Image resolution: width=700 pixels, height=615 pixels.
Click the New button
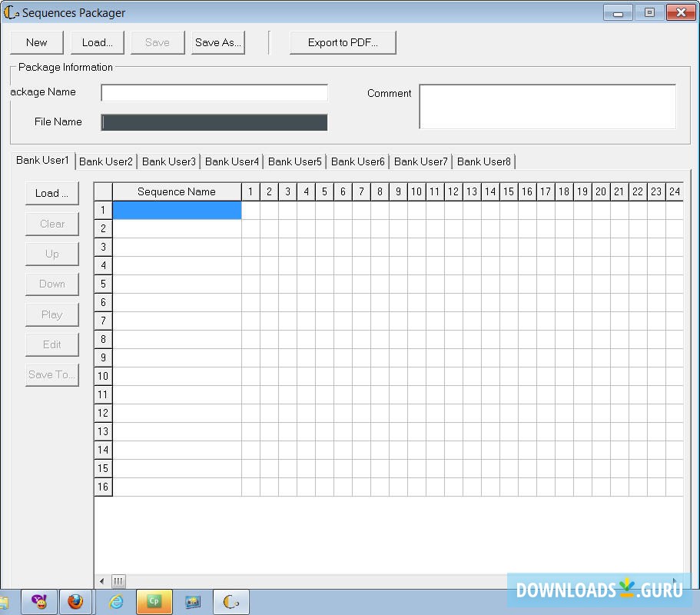37,42
